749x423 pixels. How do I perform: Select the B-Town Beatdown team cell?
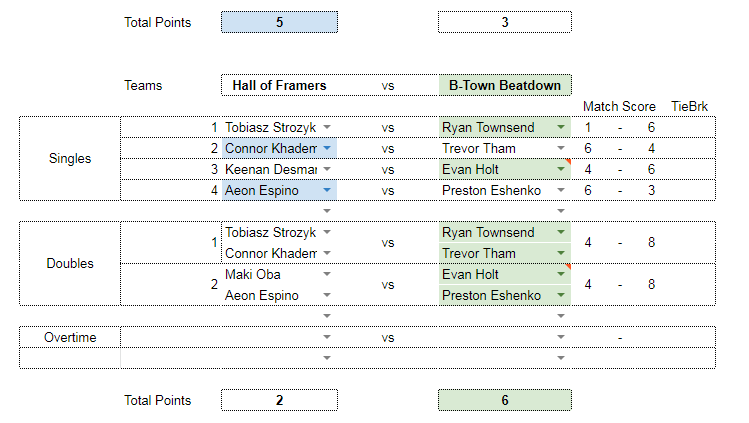click(x=505, y=85)
